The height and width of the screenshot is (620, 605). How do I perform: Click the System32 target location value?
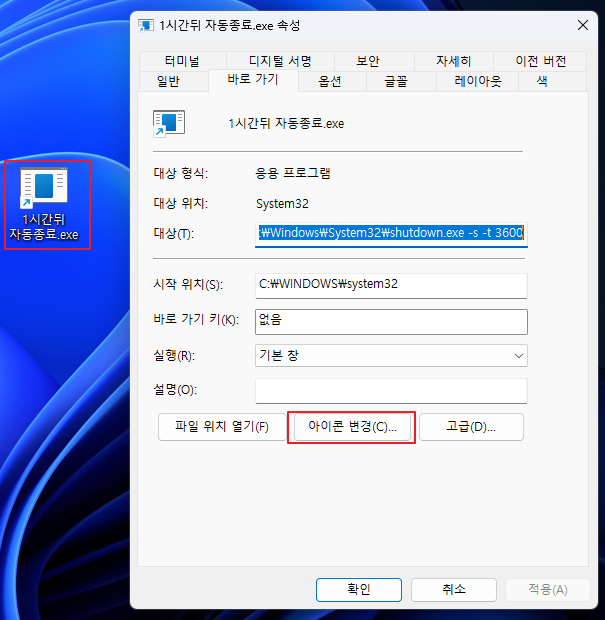pos(282,204)
